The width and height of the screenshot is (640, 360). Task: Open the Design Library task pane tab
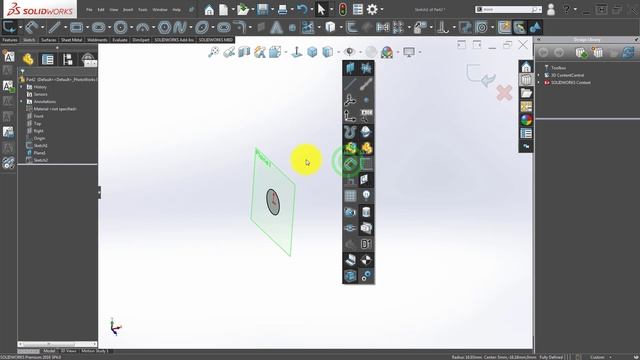[x=526, y=80]
